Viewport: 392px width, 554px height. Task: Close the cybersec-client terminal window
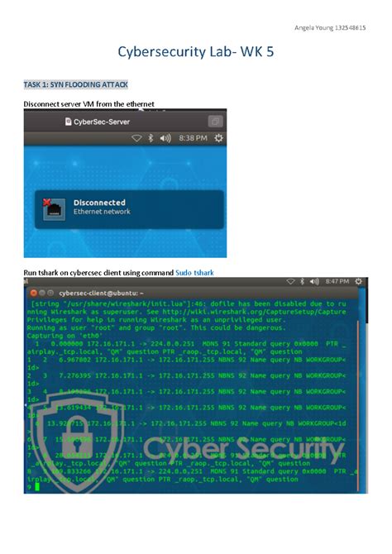point(34,293)
